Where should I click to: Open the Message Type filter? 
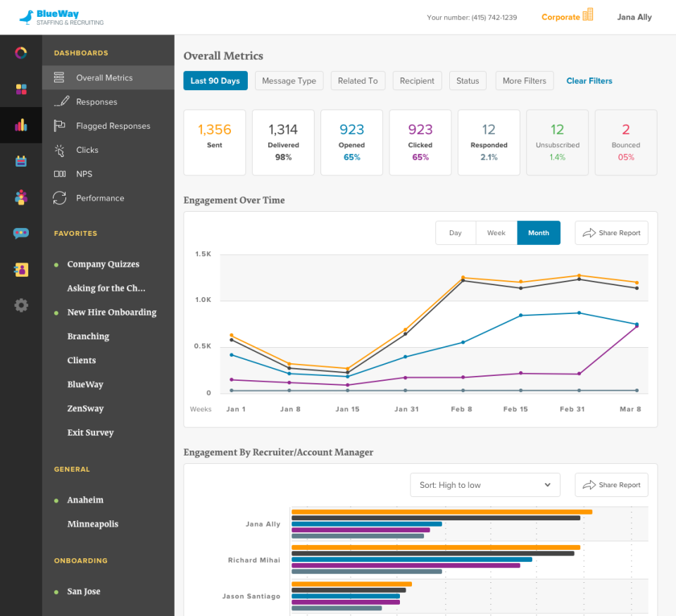(289, 81)
